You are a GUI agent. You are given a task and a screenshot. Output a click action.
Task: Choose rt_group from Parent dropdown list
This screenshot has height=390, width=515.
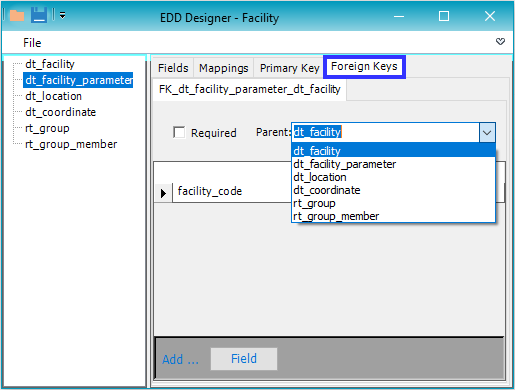(x=393, y=203)
